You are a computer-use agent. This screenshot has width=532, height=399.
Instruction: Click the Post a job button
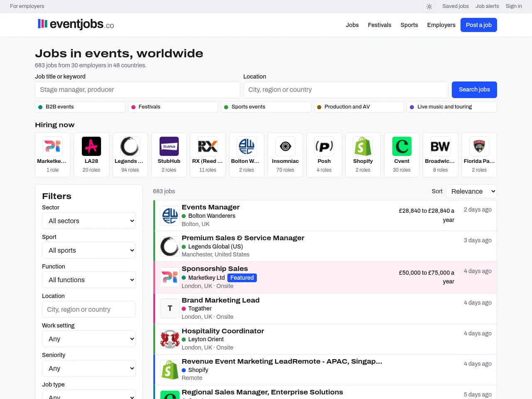pos(479,25)
